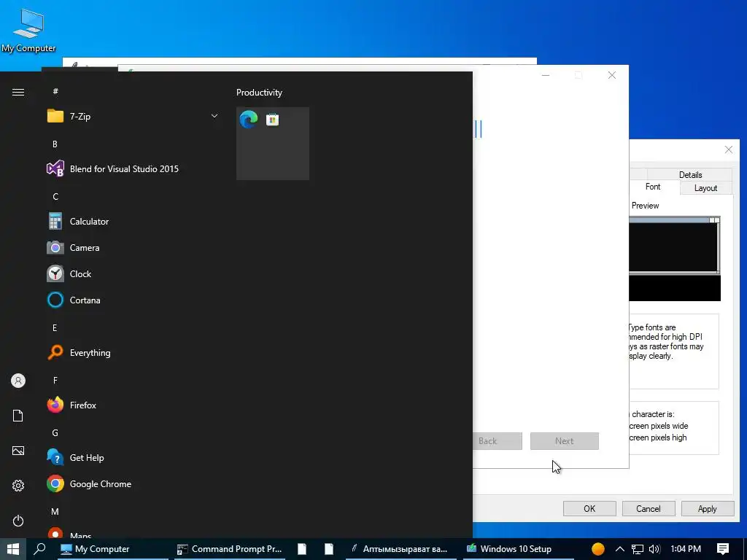The image size is (747, 560).
Task: Click the F letter header in app list
Action: (55, 380)
